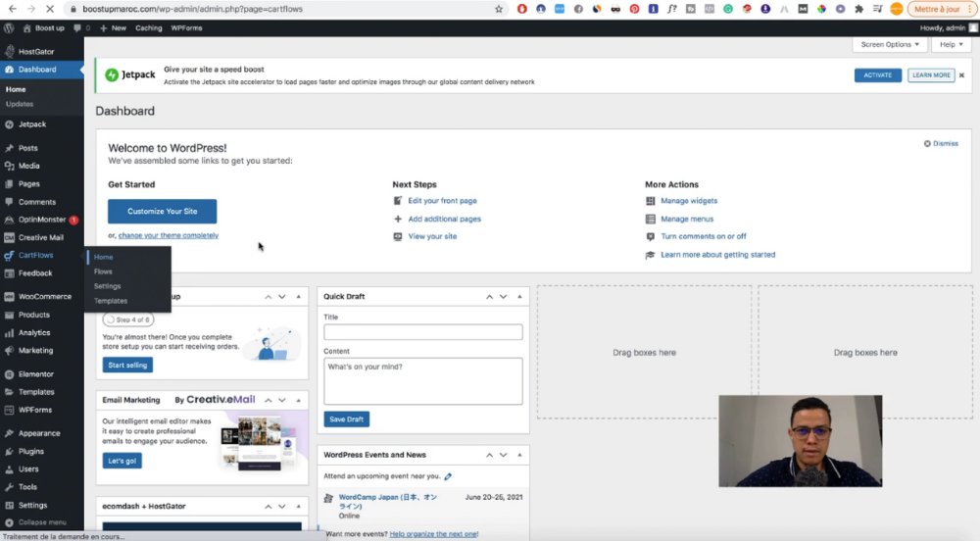This screenshot has height=541, width=980.
Task: Open Edit your front page link
Action: [443, 201]
